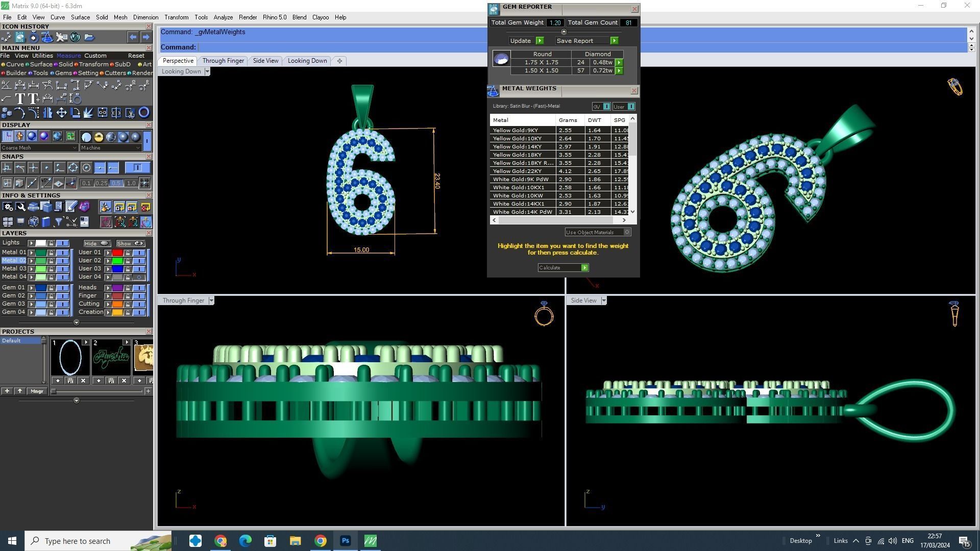980x551 pixels.
Task: Click the red User 01 color swatch
Action: click(117, 253)
